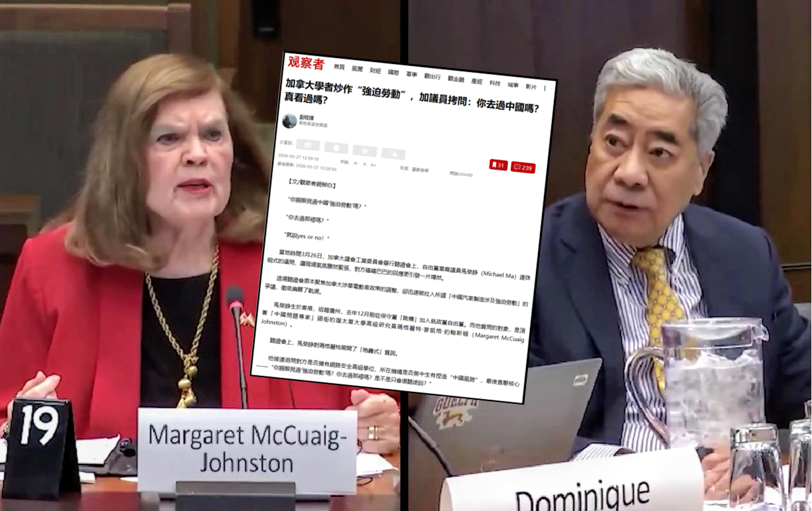Click the QZone star share icon
This screenshot has width=812, height=511.
pos(364,150)
